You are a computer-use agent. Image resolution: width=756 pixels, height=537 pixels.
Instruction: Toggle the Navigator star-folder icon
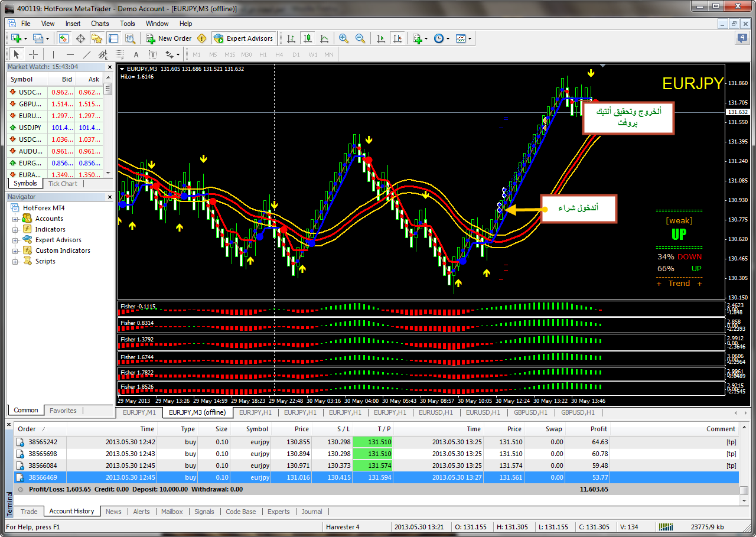(97, 38)
